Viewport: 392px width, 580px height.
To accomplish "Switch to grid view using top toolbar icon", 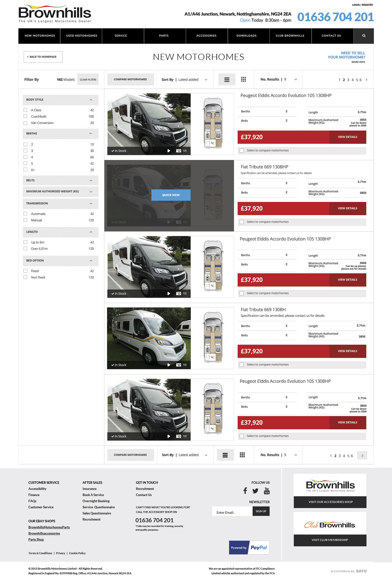I will point(243,79).
